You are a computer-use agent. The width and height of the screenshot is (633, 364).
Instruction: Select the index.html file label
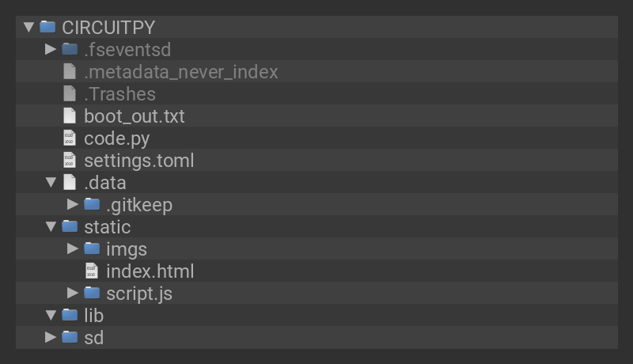click(x=150, y=271)
